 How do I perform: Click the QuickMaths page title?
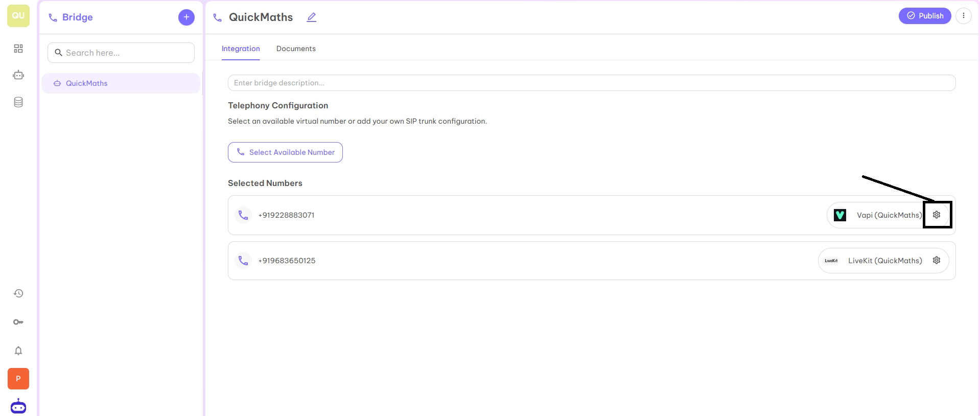(x=261, y=17)
